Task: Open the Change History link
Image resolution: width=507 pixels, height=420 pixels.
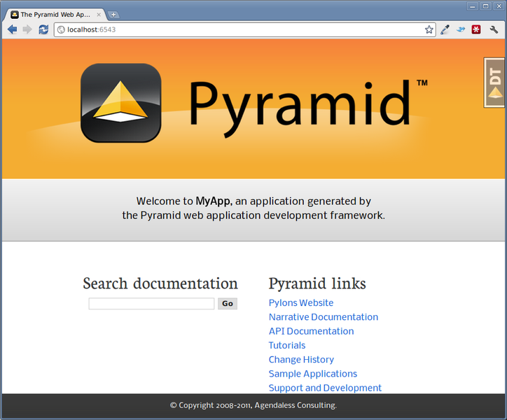Action: pos(301,360)
